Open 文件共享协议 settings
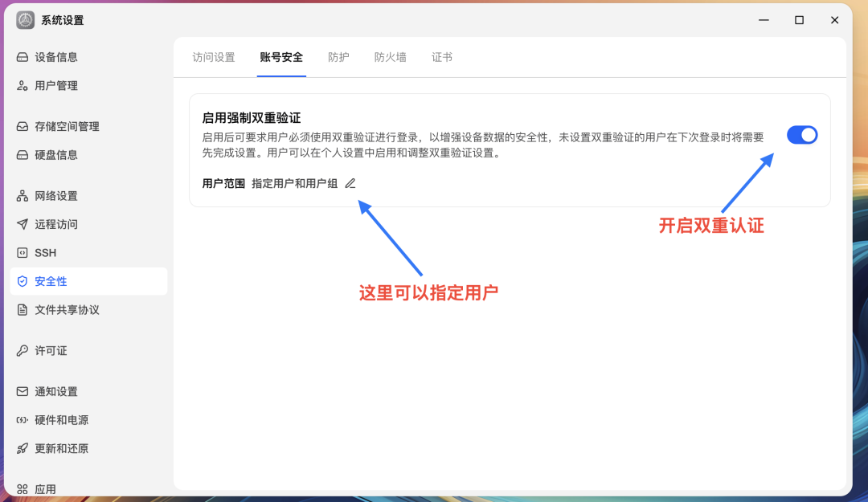Screen dimensions: 868x502 point(88,310)
